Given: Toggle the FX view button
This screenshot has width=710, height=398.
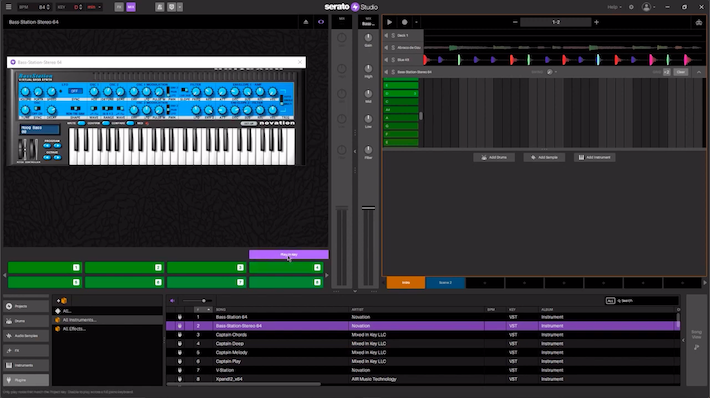Looking at the screenshot, I should (x=119, y=7).
